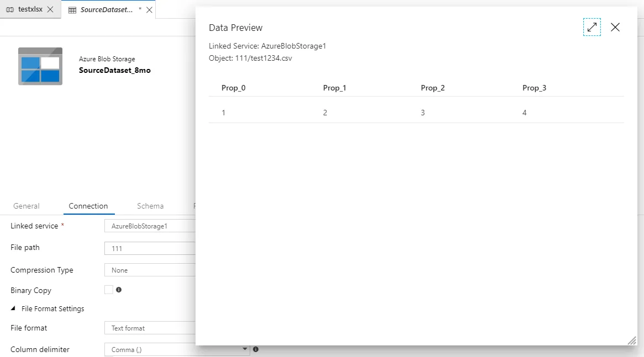Image resolution: width=644 pixels, height=357 pixels.
Task: Click the info icon next to Column delimiter
Action: point(256,349)
